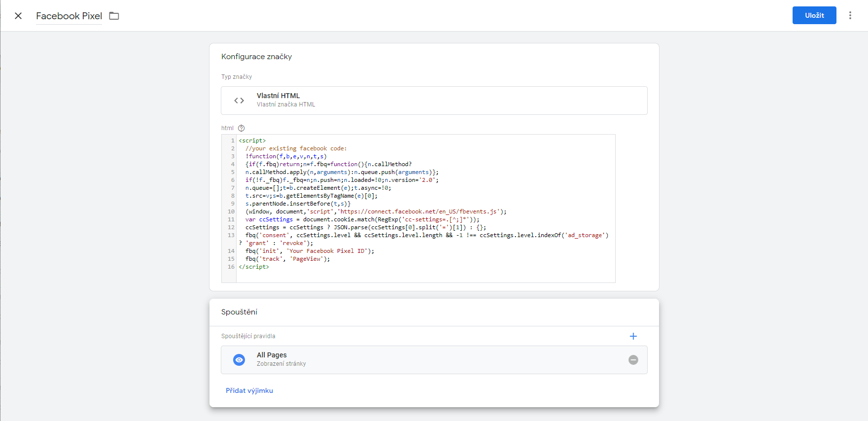Viewport: 868px width, 421px height.
Task: Open the three-dot more options menu
Action: click(x=850, y=15)
